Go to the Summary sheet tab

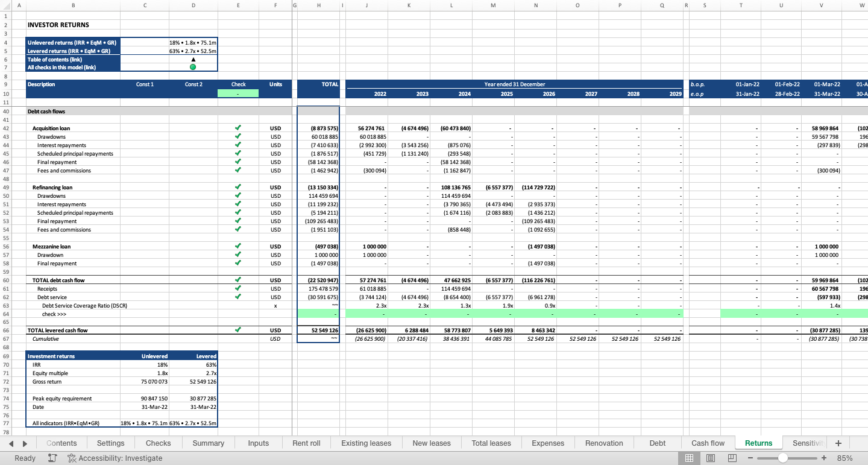point(208,443)
